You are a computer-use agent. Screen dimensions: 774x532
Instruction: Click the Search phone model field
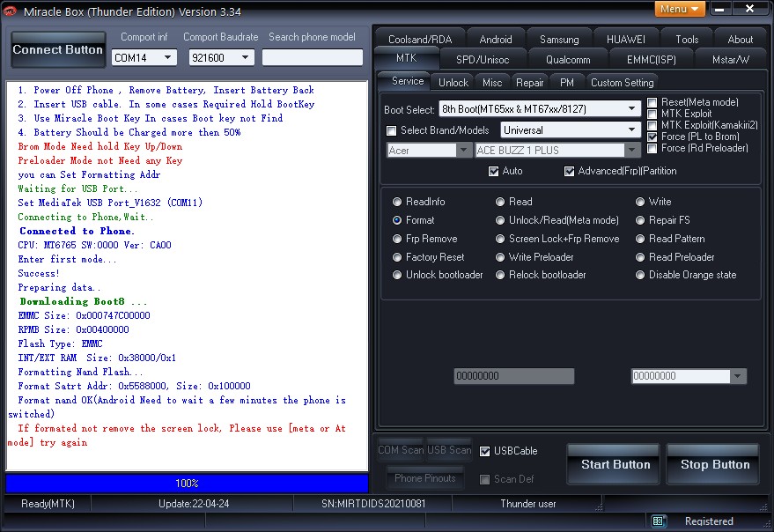pyautogui.click(x=312, y=57)
